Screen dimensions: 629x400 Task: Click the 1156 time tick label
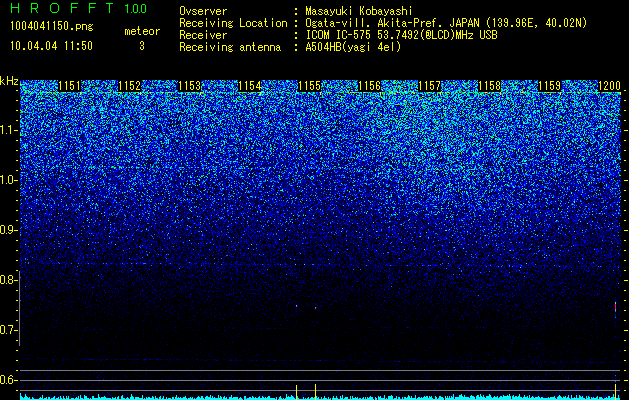pos(369,86)
